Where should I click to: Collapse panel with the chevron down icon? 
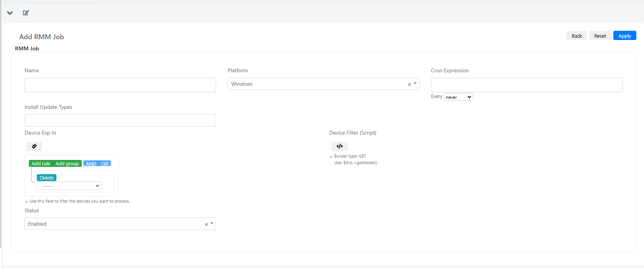(10, 13)
